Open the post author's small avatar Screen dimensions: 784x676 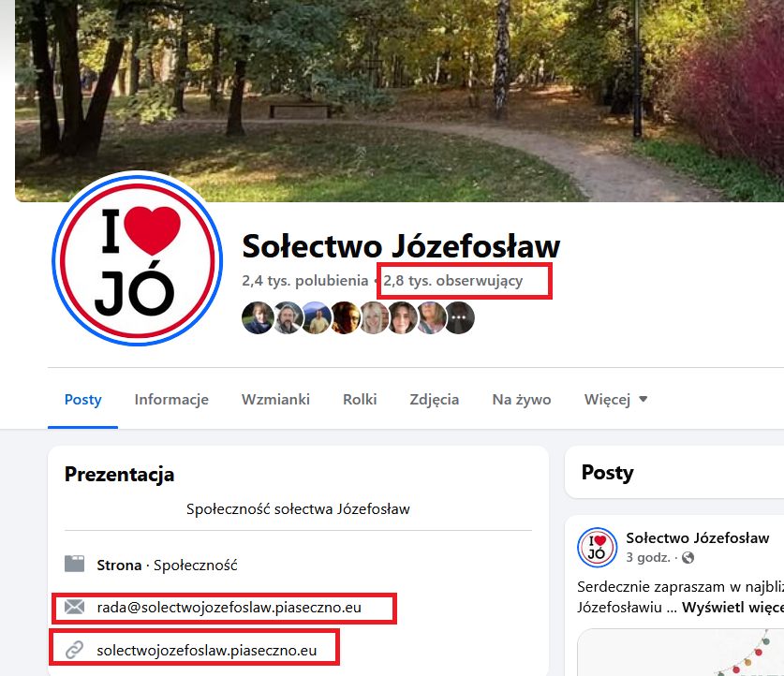tap(597, 547)
